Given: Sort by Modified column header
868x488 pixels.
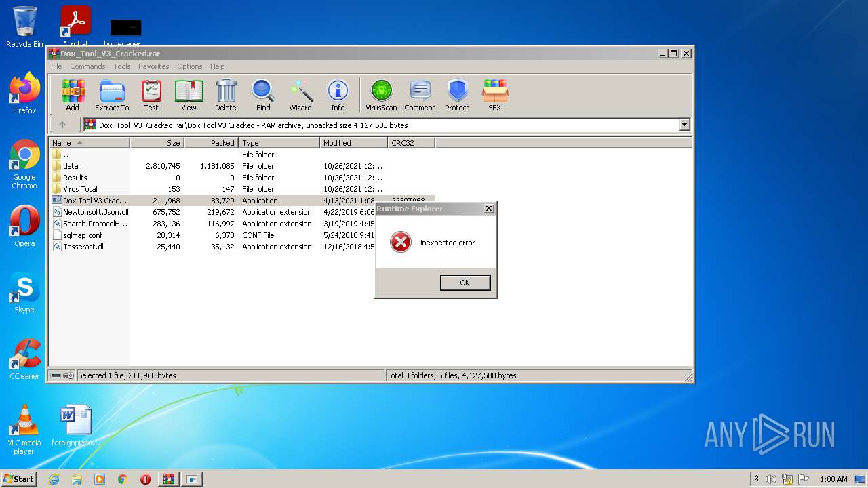Looking at the screenshot, I should coord(353,143).
